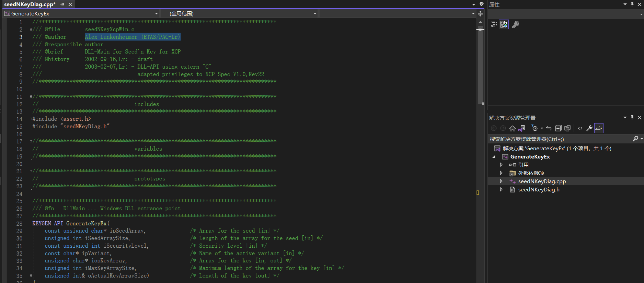Toggle Show All Files in Solution Explorer
Image resolution: width=644 pixels, height=283 pixels.
tap(567, 128)
